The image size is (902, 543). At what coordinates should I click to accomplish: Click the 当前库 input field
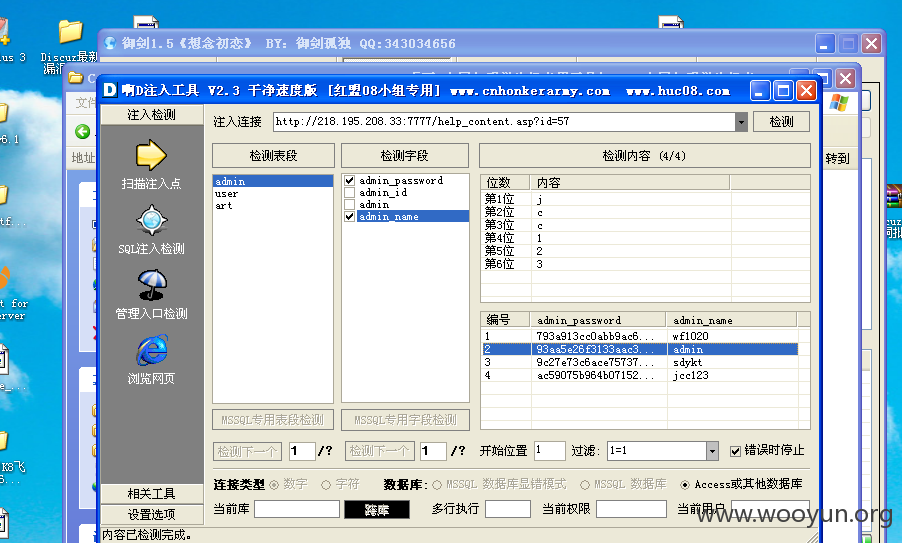(x=297, y=509)
